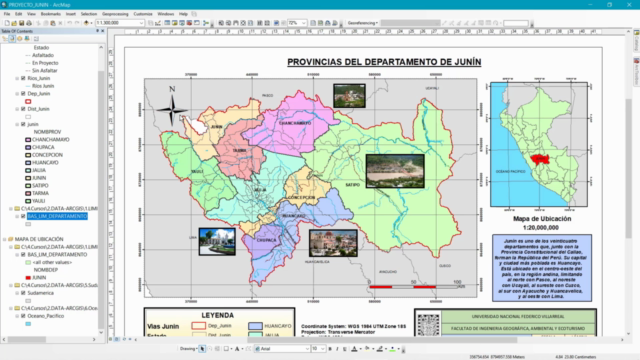Open the Geoprocessing menu
Screen dimensions: 640x360
pos(115,14)
